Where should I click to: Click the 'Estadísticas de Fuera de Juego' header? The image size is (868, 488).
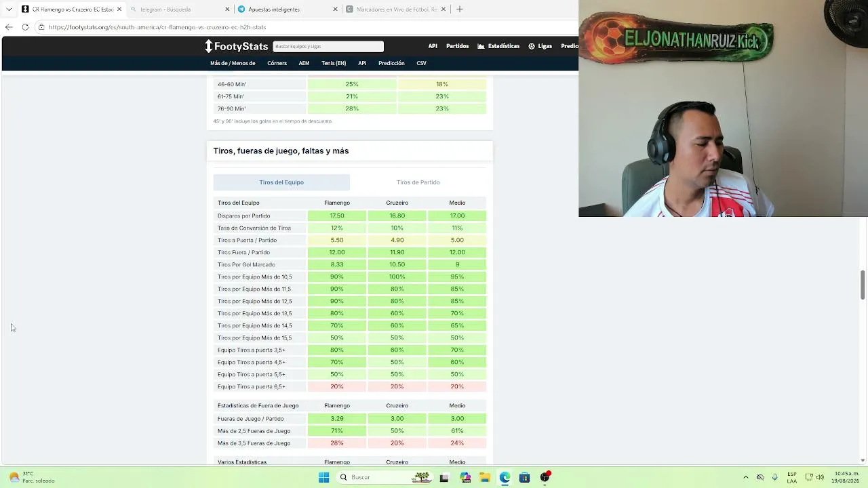[x=258, y=405]
